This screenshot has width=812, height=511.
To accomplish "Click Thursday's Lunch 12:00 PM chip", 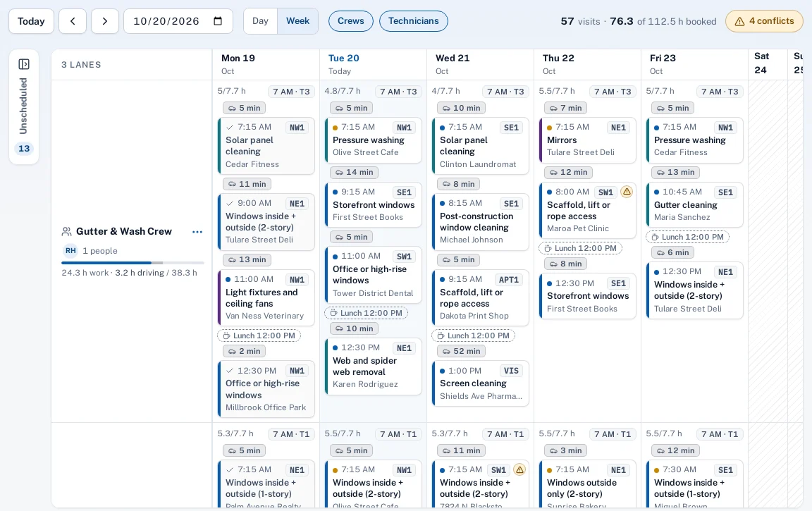I will pos(581,248).
